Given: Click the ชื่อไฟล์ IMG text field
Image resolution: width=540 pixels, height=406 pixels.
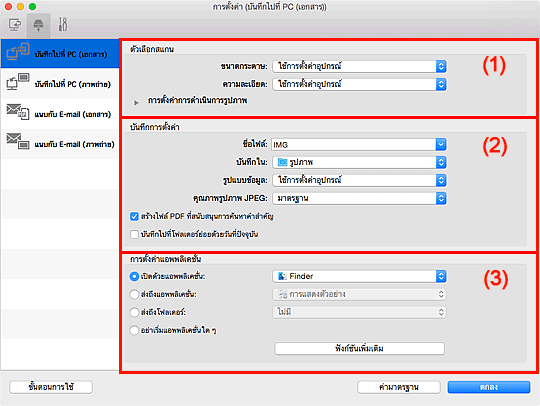Looking at the screenshot, I should (354, 145).
